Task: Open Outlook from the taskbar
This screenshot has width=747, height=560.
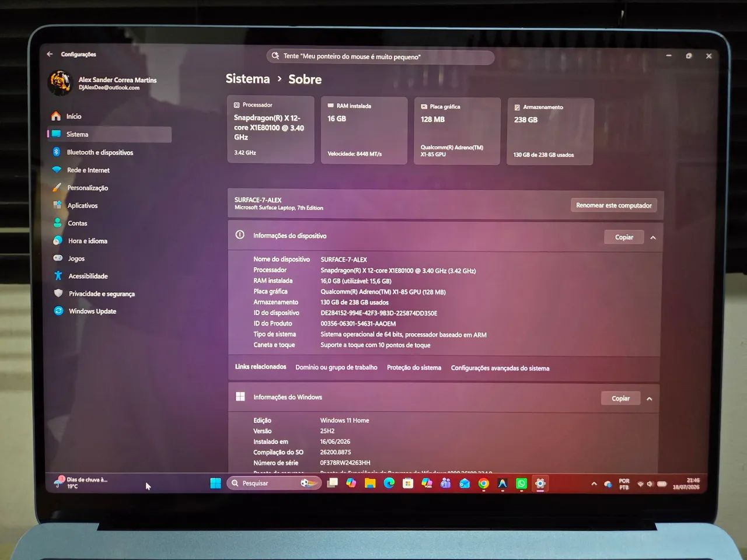Action: [x=465, y=483]
